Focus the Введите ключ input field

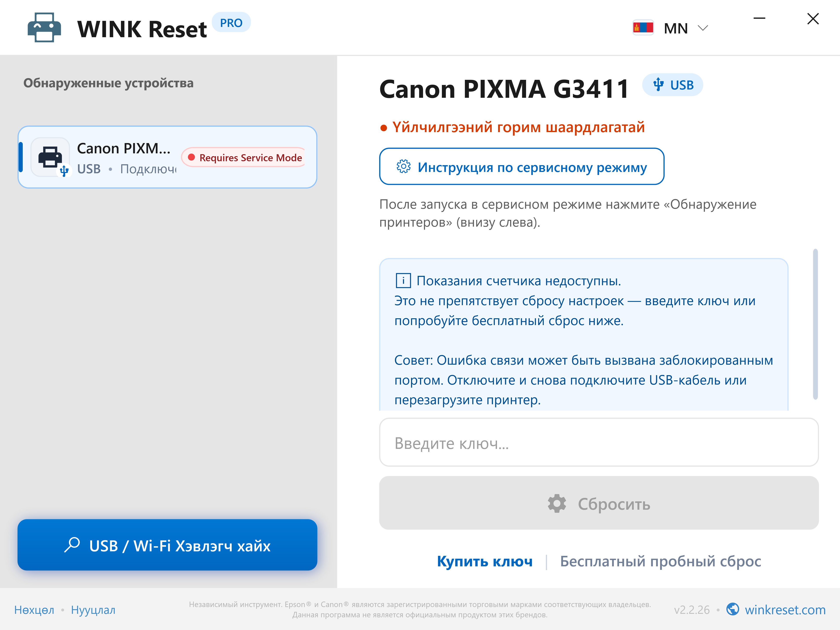598,442
